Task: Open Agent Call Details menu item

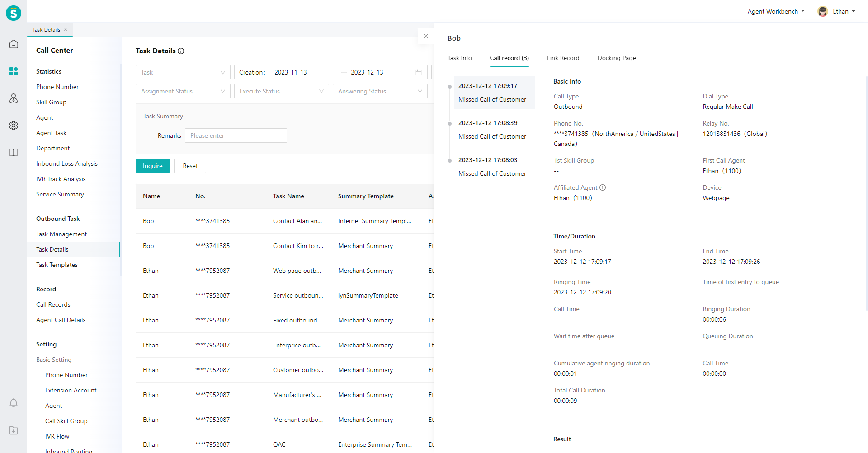Action: tap(61, 320)
